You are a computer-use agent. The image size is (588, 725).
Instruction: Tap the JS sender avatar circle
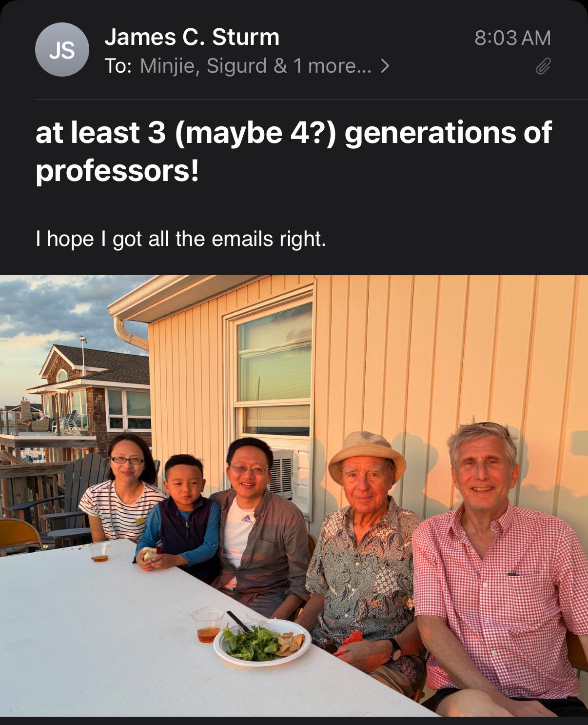(62, 50)
